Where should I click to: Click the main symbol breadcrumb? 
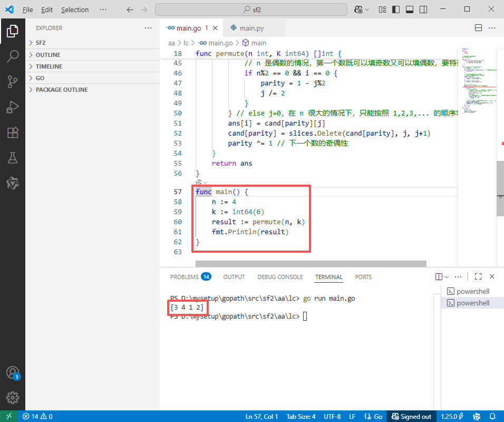click(254, 43)
